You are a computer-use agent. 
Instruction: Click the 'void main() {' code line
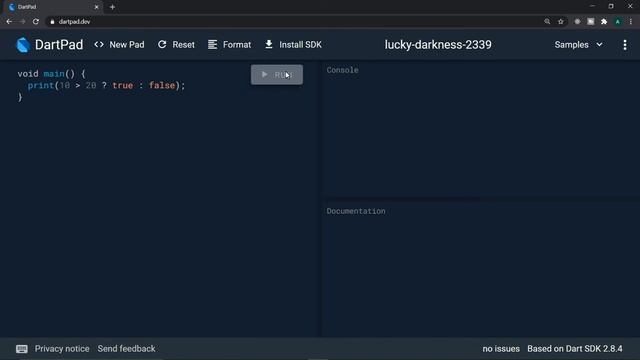click(51, 74)
